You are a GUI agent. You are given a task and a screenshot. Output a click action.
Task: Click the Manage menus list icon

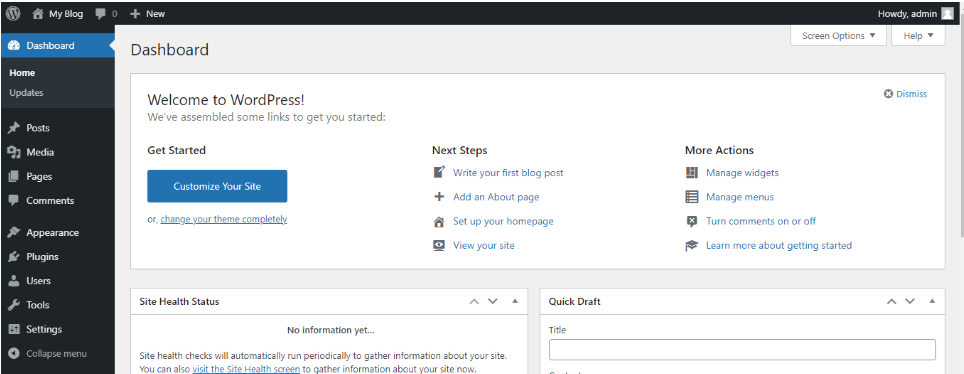[x=692, y=197]
